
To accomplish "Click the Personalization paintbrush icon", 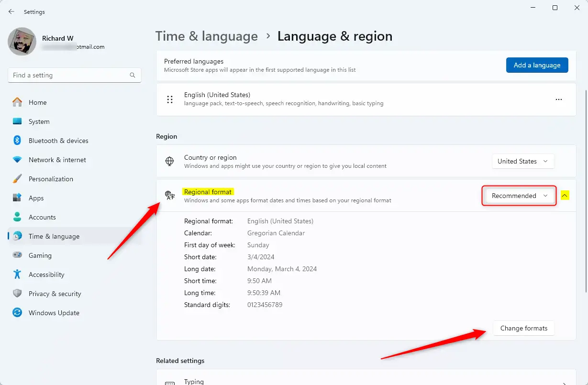I will pyautogui.click(x=17, y=179).
